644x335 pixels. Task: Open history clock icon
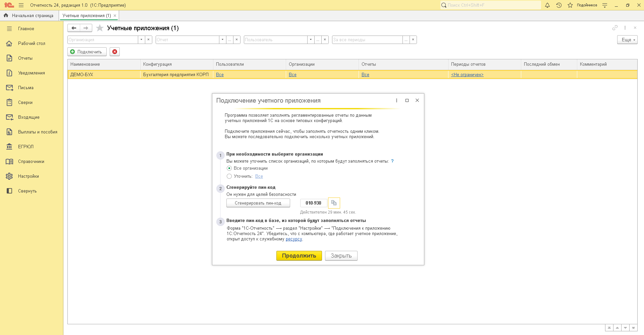click(x=559, y=5)
